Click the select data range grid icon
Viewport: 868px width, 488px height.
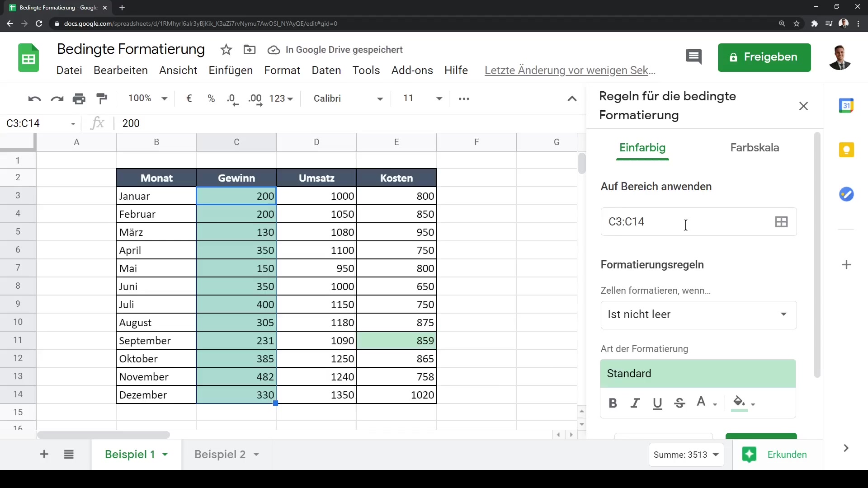coord(781,222)
